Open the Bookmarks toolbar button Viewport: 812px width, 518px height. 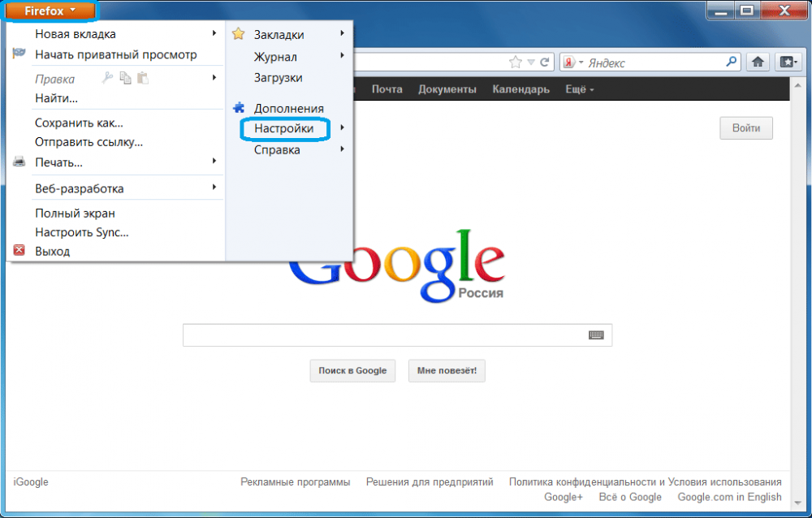tap(788, 63)
